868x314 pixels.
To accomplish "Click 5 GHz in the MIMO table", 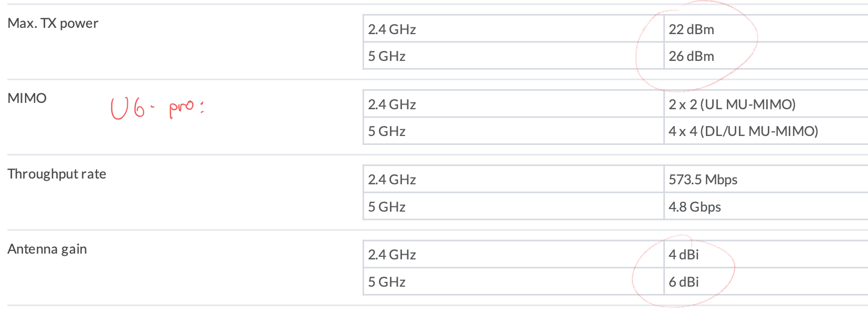I will (x=387, y=131).
